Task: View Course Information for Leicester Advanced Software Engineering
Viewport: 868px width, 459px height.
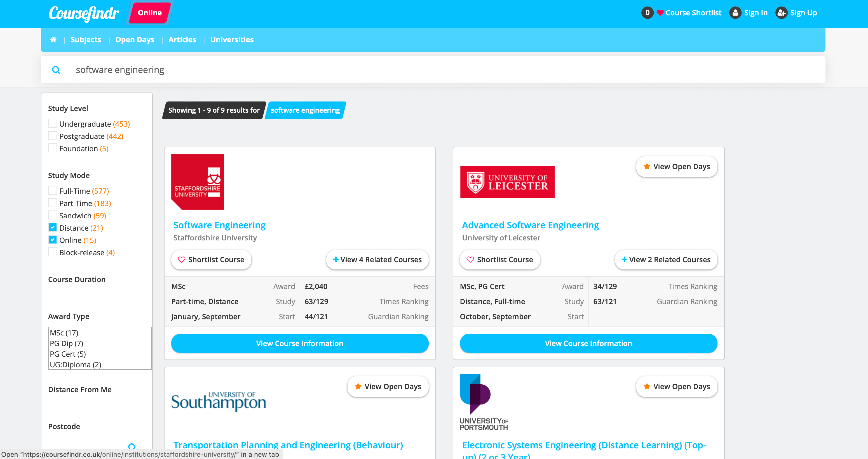Action: coord(588,343)
